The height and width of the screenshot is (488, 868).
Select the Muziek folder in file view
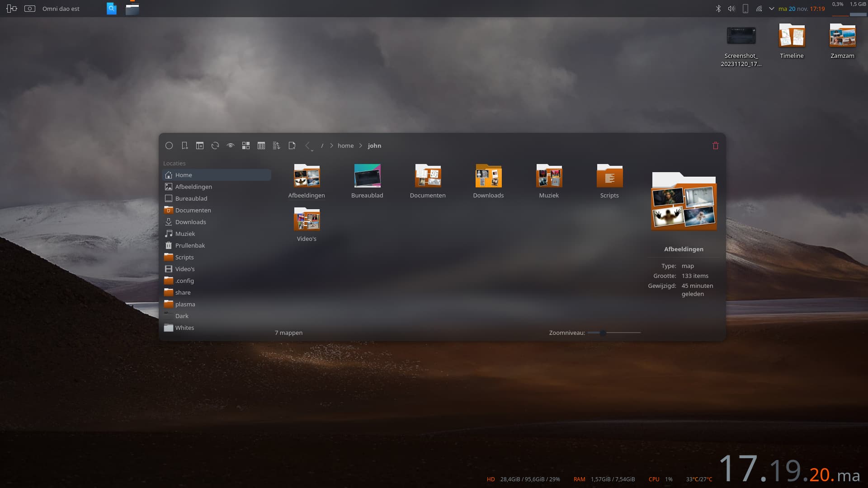(549, 181)
